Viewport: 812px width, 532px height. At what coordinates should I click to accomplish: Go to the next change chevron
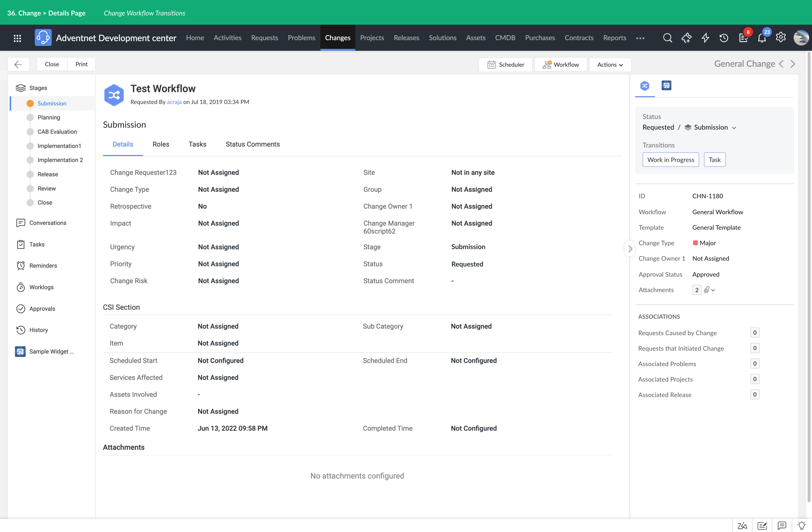793,64
